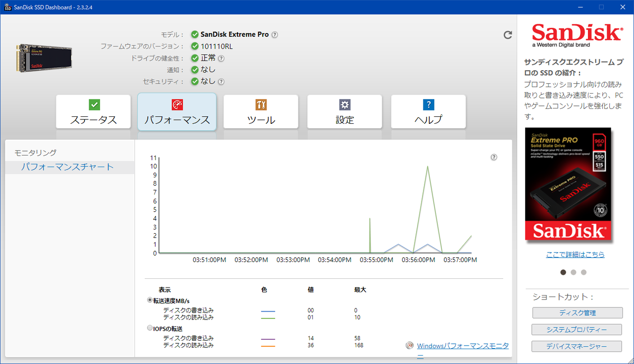Click the max value 168 for IOPS read

[359, 345]
